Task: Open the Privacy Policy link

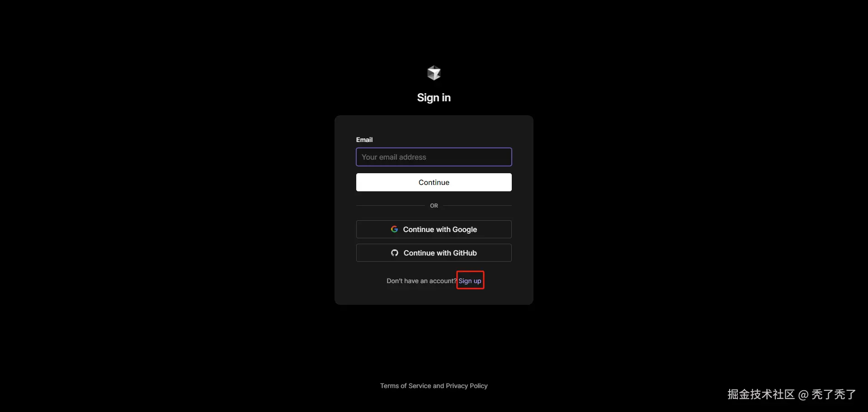Action: [467, 386]
